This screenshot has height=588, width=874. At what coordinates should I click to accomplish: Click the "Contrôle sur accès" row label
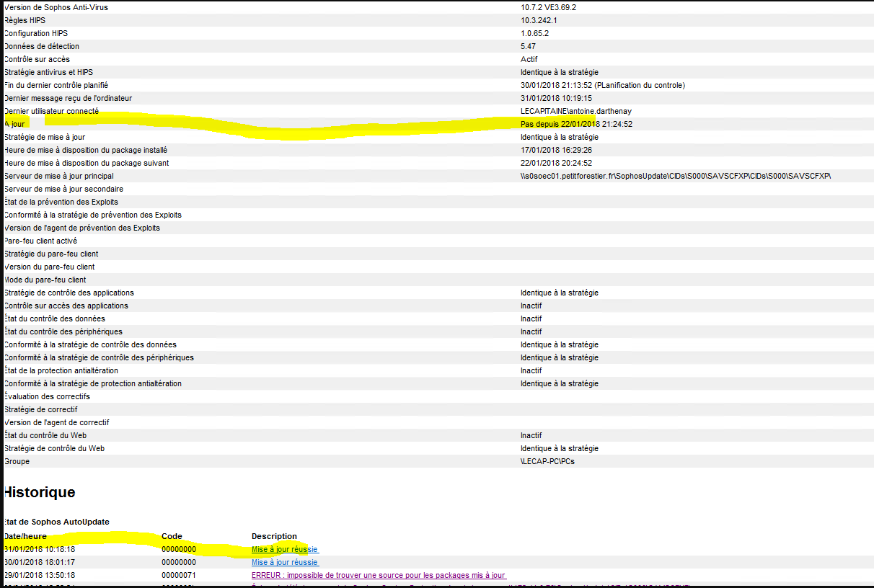[37, 59]
